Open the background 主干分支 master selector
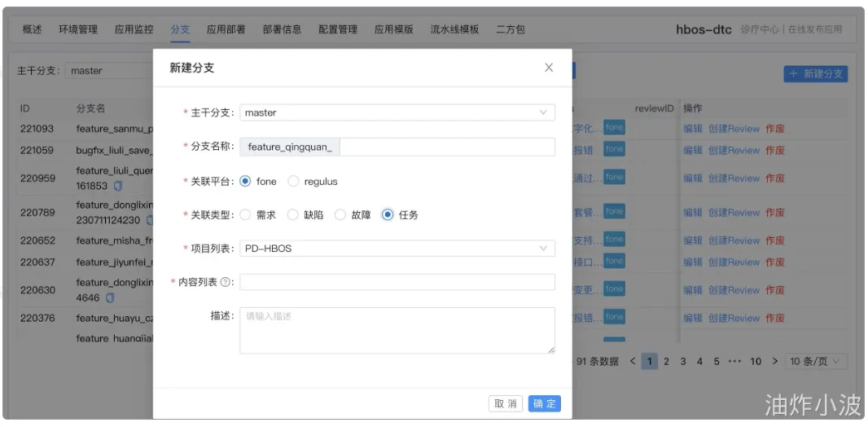Screen dimensions: 868x427 point(110,70)
